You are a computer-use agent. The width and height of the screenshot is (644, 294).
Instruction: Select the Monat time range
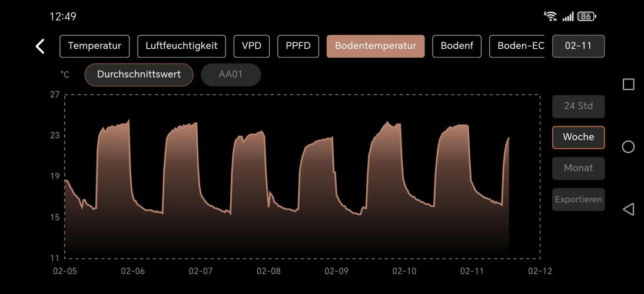[x=578, y=168]
